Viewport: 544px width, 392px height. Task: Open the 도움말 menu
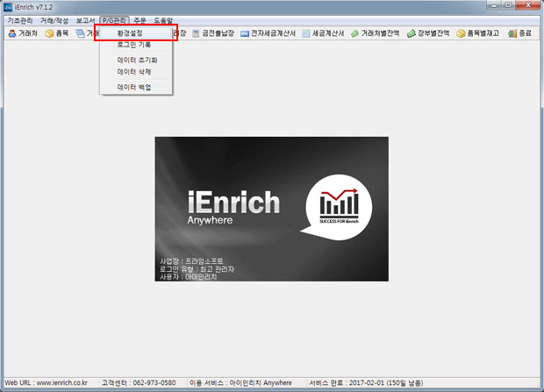point(163,20)
